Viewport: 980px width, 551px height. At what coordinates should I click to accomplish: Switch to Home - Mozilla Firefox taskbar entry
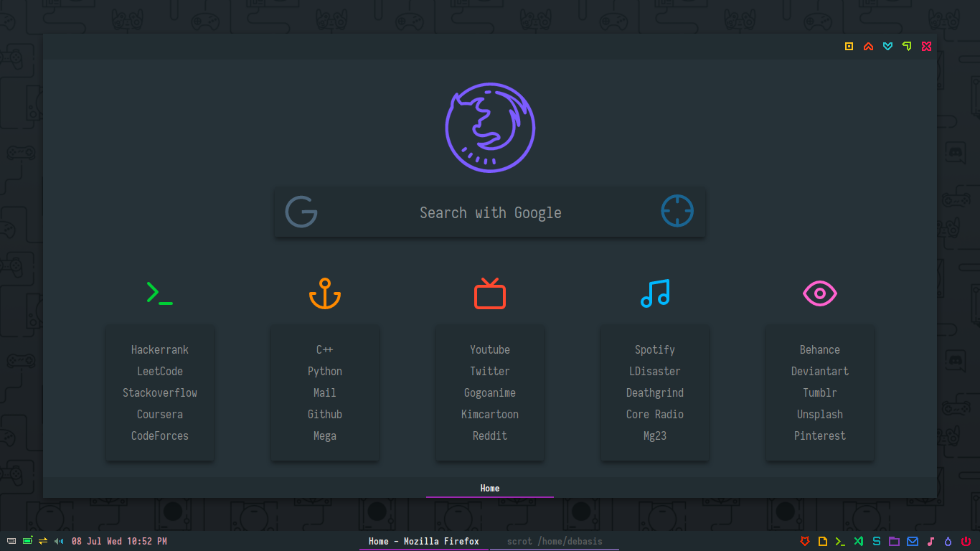424,541
